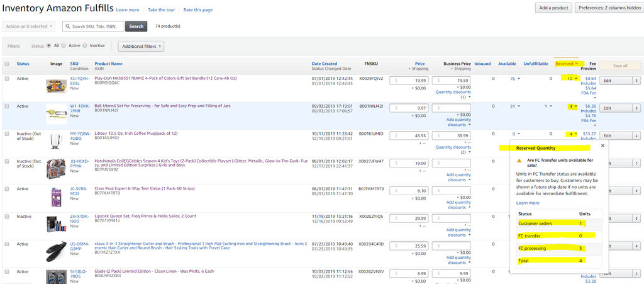Screen dimensions: 644x284
Task: Select checkbox for Lipstick Queen Set row
Action: [x=6, y=216]
